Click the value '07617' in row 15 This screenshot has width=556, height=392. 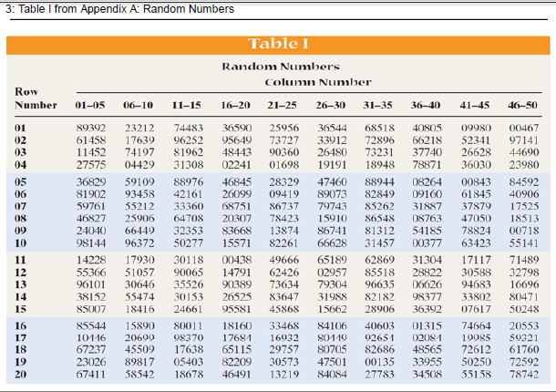(476, 309)
